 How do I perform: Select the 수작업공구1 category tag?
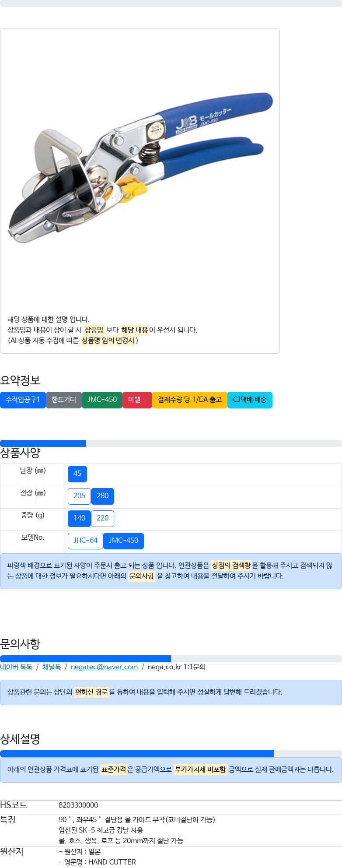(x=23, y=400)
